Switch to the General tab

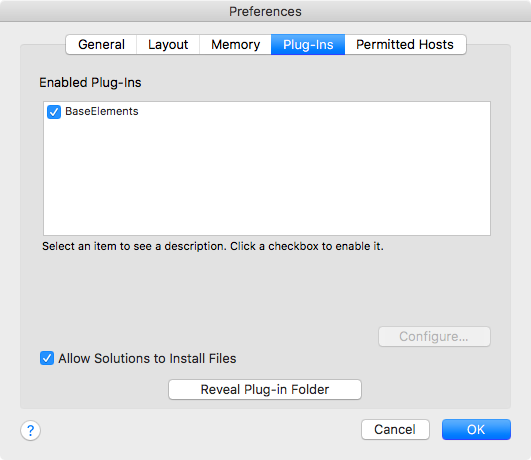pyautogui.click(x=101, y=44)
